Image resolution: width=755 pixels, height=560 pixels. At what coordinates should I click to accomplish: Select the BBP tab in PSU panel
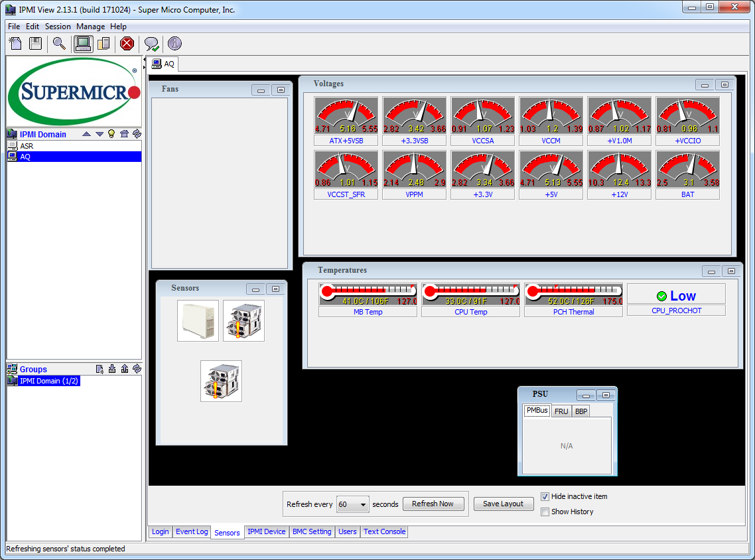coord(581,411)
